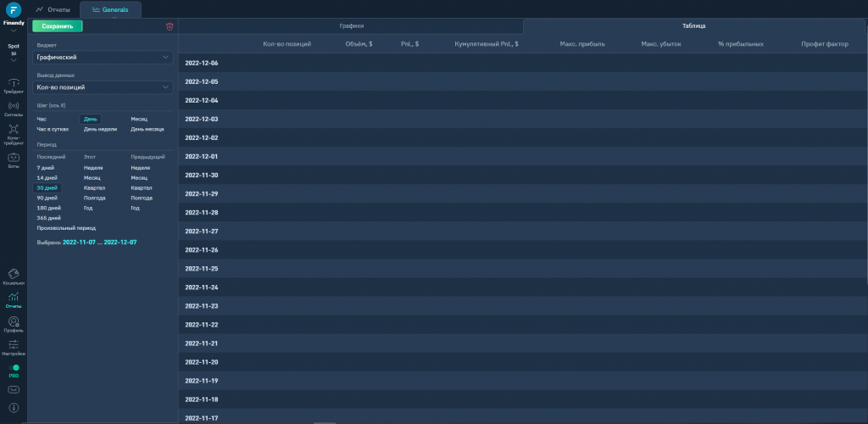Select the 2022-12-01 table row
This screenshot has height=424, width=868.
pos(521,157)
